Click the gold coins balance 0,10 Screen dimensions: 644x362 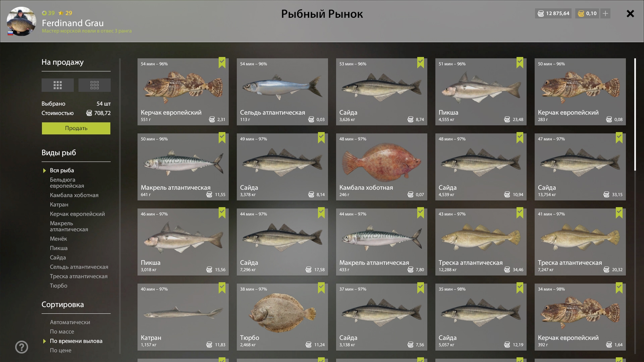[x=587, y=13]
